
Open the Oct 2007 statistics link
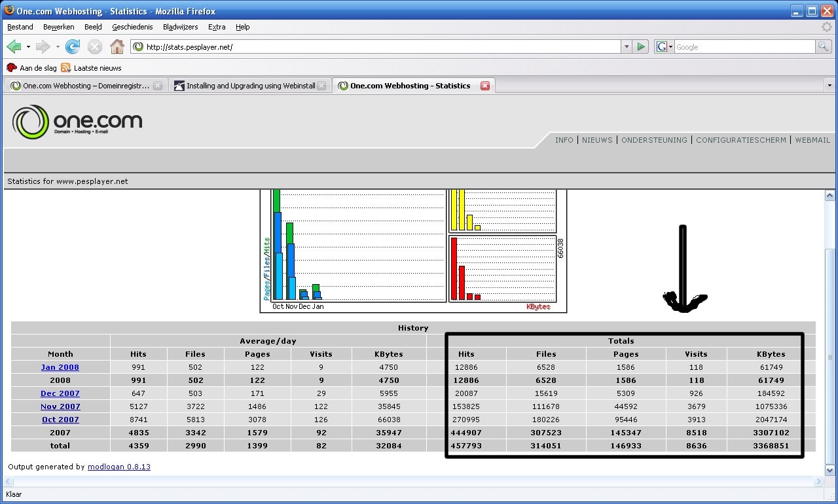[60, 420]
